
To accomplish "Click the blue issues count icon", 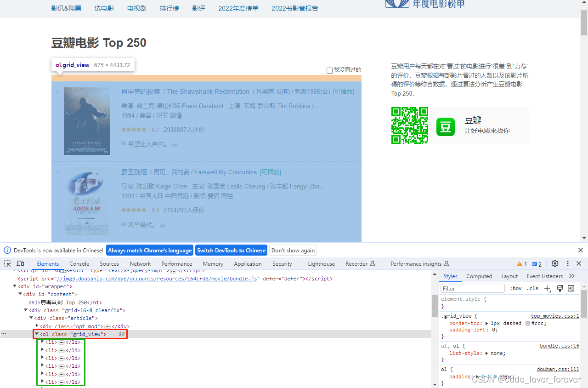I will pyautogui.click(x=537, y=264).
